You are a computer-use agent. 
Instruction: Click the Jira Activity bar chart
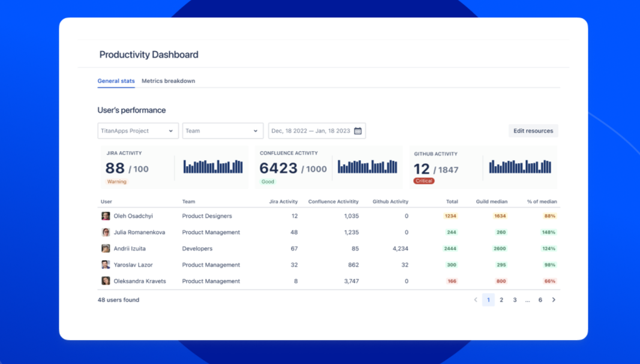pyautogui.click(x=213, y=167)
